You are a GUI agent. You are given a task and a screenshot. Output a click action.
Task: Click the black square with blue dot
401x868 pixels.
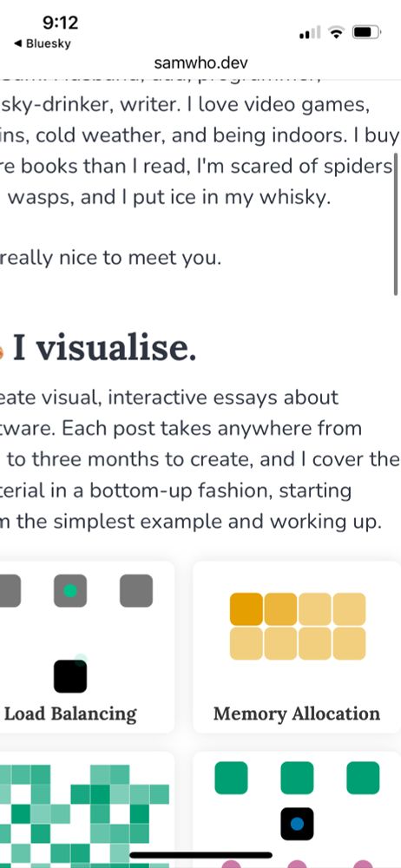[x=297, y=824]
